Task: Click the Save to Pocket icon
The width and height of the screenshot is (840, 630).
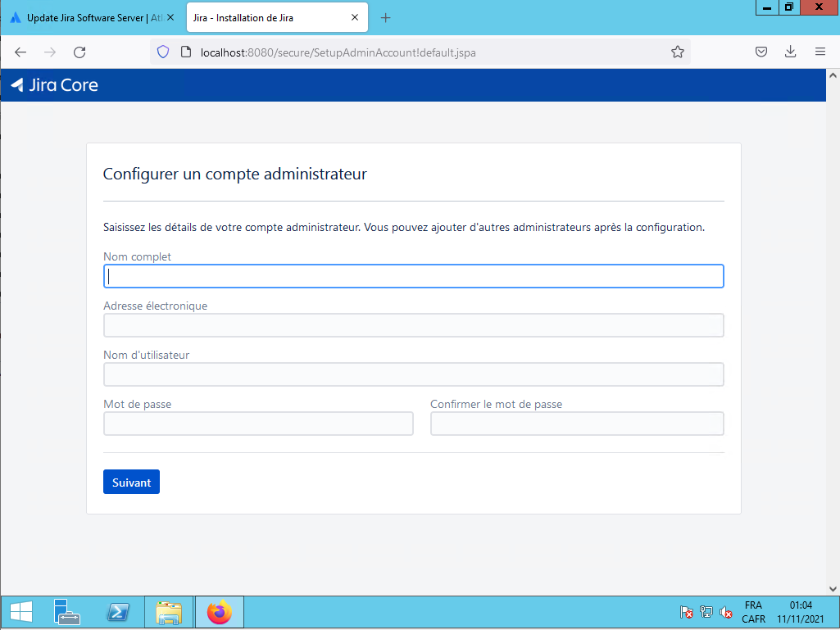Action: coord(761,52)
